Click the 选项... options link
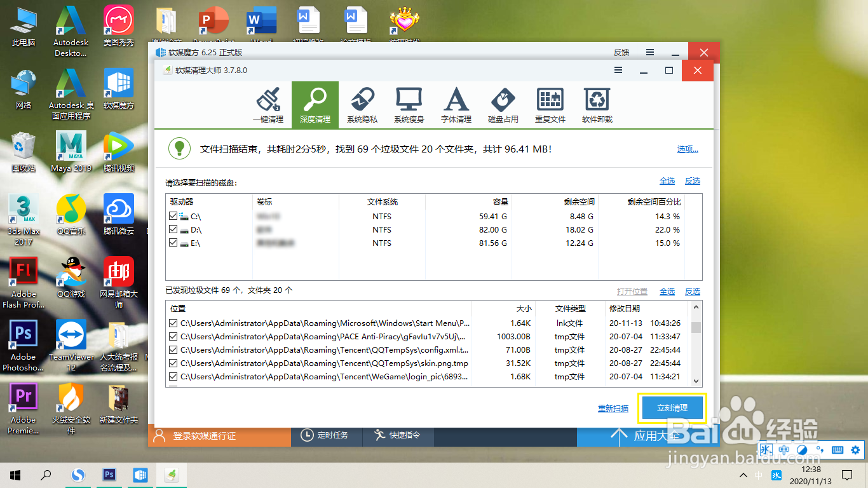868x488 pixels. click(x=688, y=149)
